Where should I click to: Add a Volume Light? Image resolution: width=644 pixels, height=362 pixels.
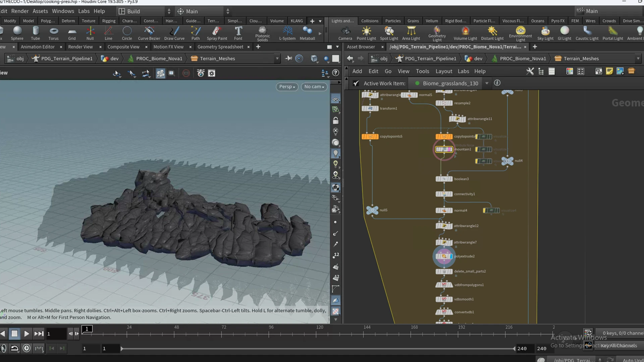(x=465, y=34)
